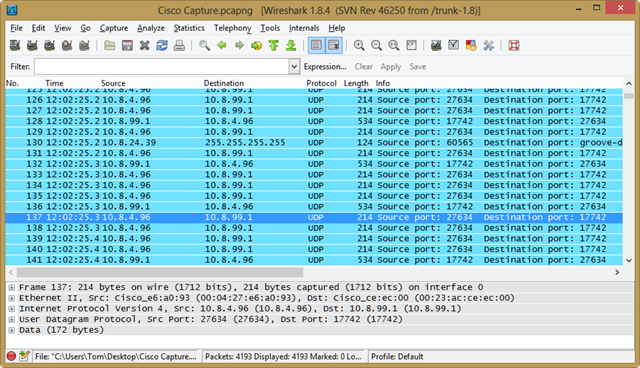Click the Apply filter button
Screen dimensions: 640x368
coord(391,67)
